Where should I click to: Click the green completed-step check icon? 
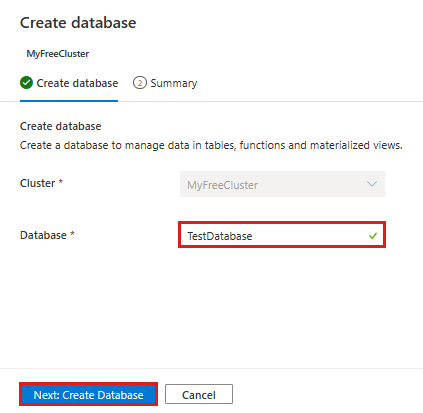point(26,83)
